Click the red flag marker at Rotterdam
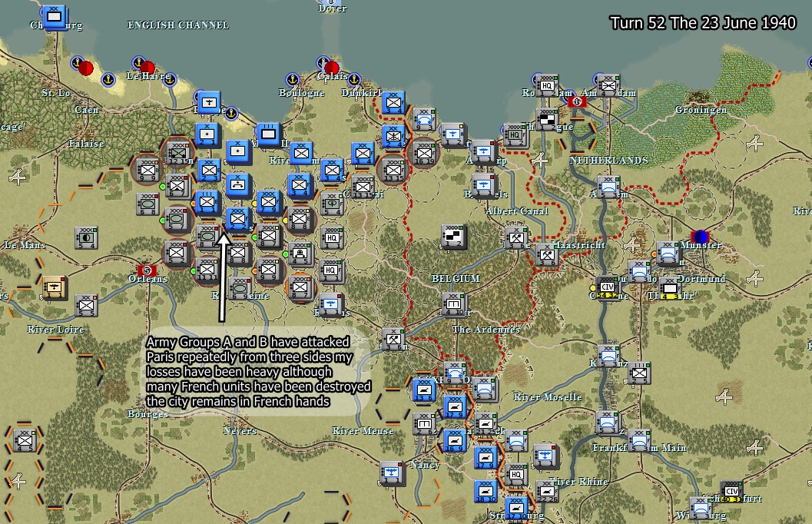The width and height of the screenshot is (812, 524). coord(577,102)
